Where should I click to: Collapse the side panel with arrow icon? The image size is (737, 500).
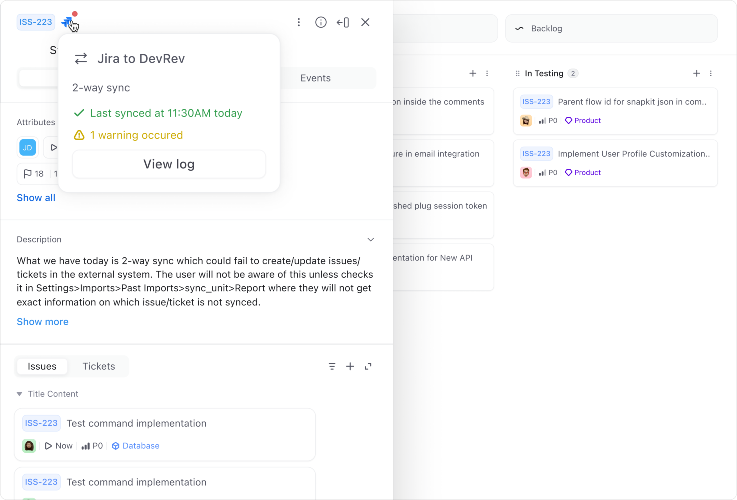click(343, 22)
